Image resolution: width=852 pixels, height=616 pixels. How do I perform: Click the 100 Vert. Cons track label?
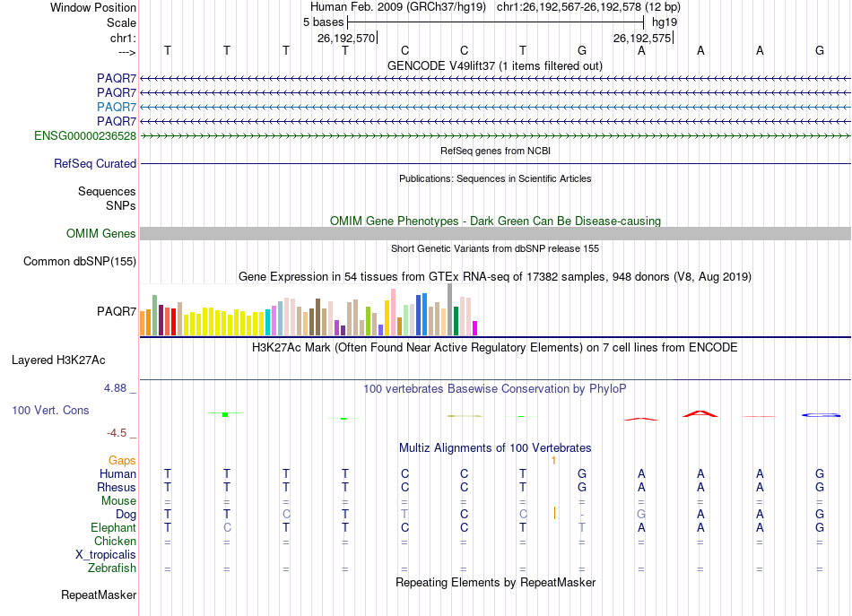click(50, 410)
